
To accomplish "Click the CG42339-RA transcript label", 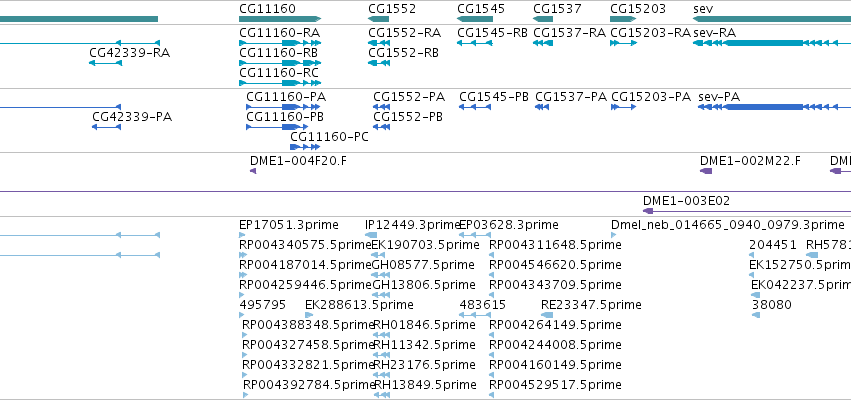I will 130,53.
